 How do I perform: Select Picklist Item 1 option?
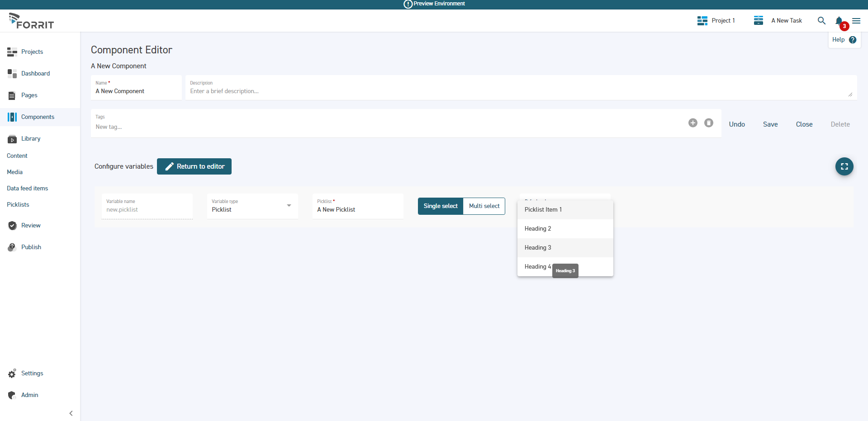[543, 210]
